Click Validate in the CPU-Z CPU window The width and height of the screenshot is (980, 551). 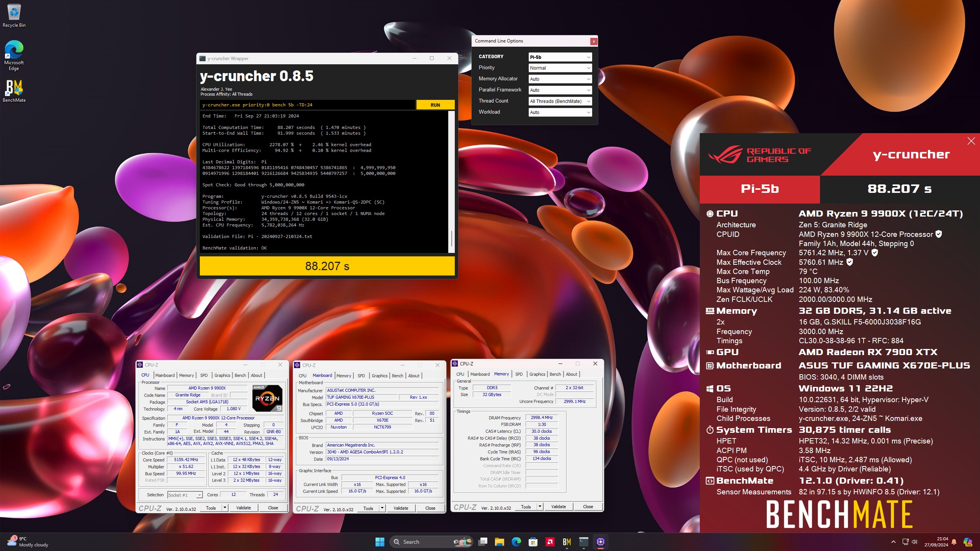pos(243,508)
